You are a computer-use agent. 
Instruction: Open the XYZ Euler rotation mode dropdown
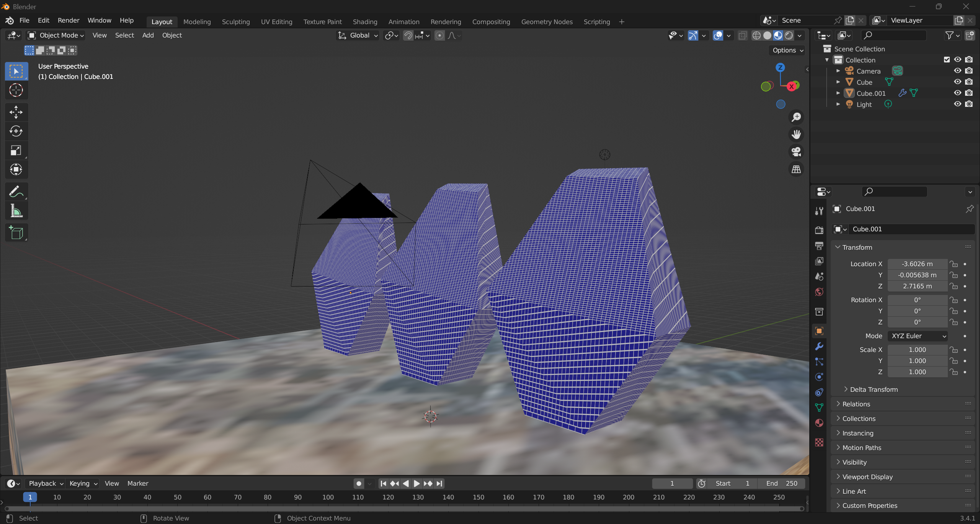coord(917,336)
